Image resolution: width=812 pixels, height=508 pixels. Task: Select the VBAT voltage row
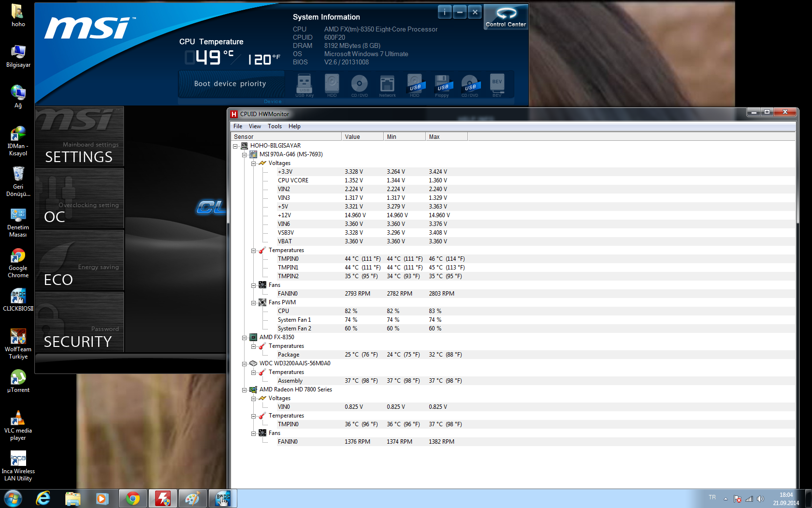point(513,241)
